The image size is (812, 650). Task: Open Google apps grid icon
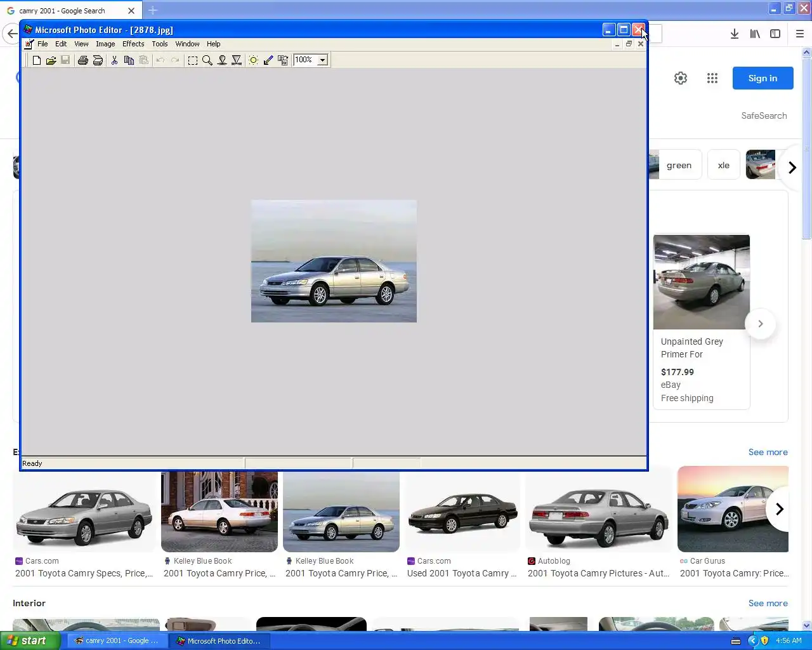[x=712, y=78]
